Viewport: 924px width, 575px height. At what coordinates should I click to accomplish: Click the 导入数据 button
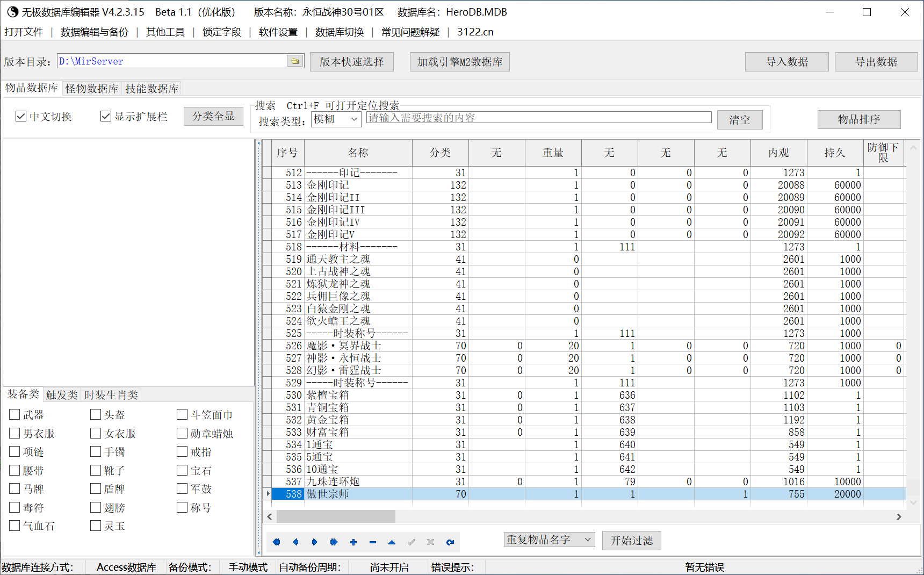[787, 62]
